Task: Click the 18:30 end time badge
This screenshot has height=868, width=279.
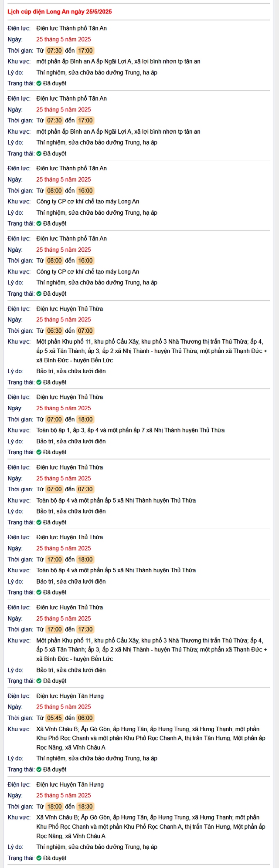Action: (x=85, y=807)
